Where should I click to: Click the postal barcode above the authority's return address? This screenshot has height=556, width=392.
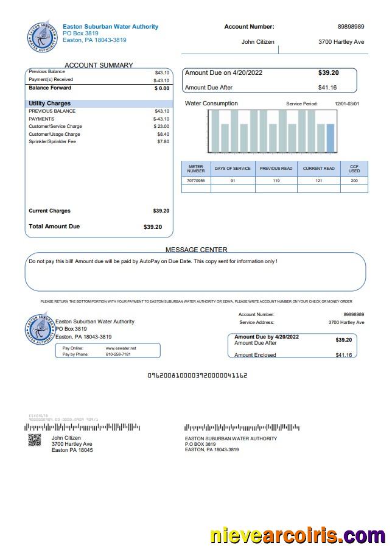coord(233,428)
